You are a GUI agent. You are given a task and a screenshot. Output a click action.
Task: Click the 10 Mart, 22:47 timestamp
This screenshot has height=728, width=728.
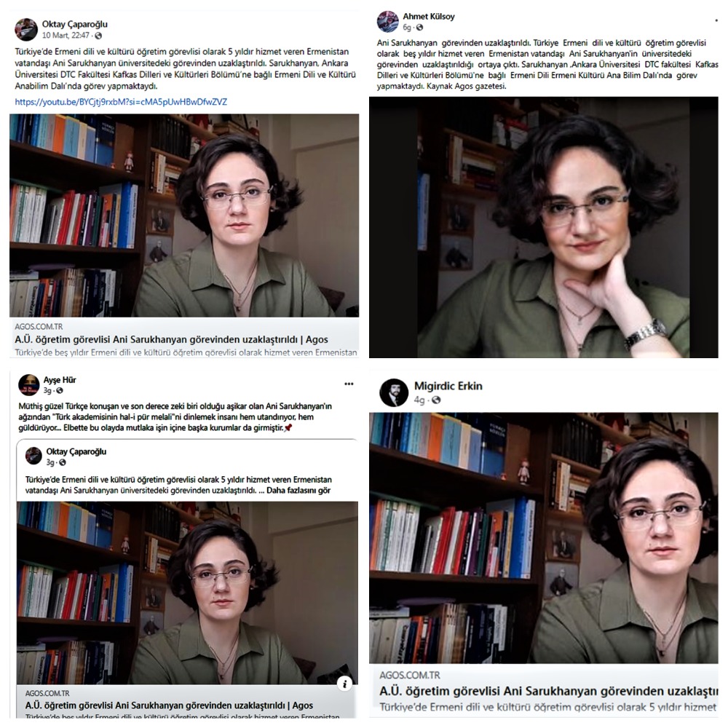(66, 35)
